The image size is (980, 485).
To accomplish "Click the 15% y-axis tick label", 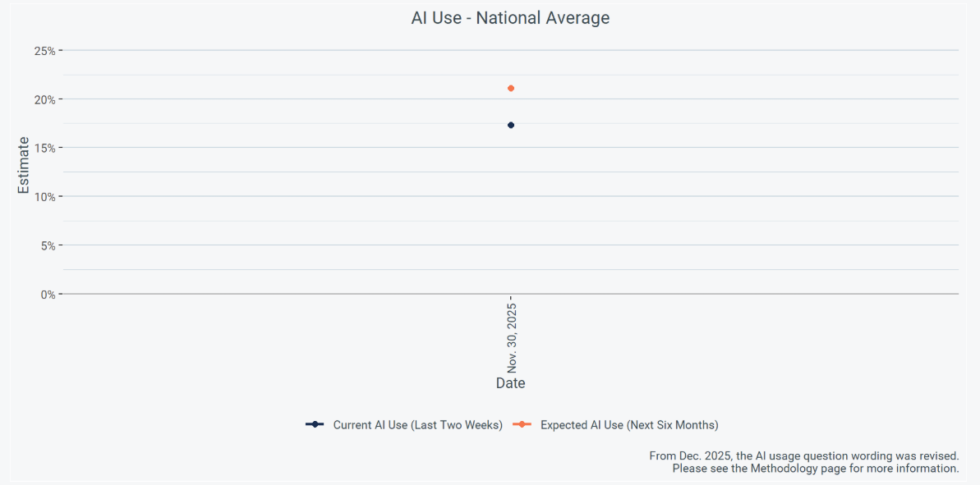I will pyautogui.click(x=44, y=148).
